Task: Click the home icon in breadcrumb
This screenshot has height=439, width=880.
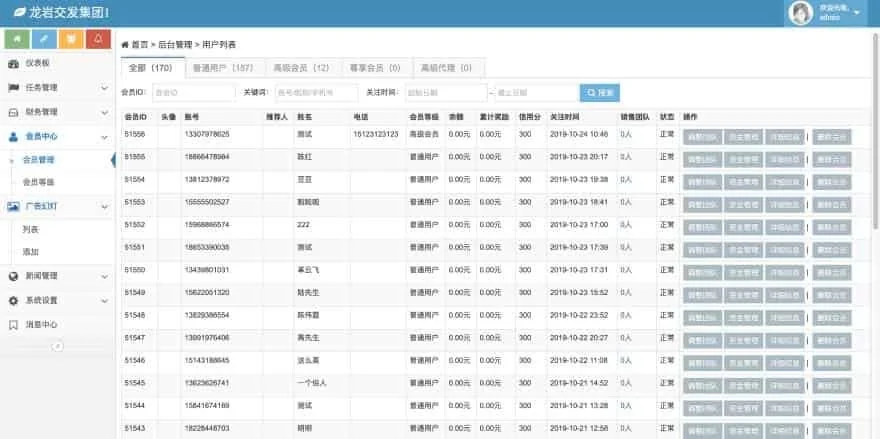Action: tap(125, 45)
